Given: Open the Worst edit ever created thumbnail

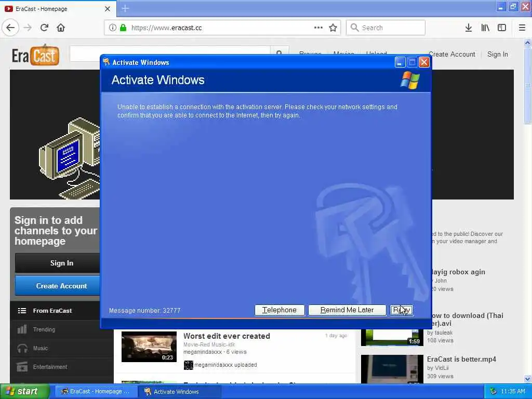Looking at the screenshot, I should [149, 347].
